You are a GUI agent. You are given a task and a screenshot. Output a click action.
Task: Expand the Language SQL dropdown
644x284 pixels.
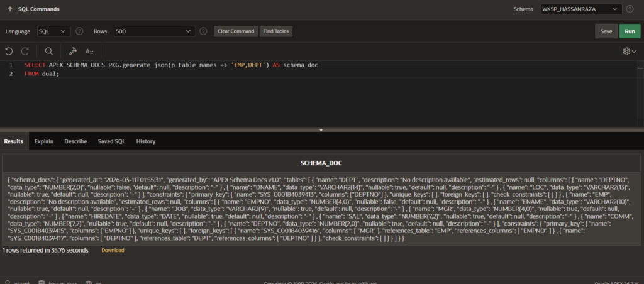click(53, 31)
